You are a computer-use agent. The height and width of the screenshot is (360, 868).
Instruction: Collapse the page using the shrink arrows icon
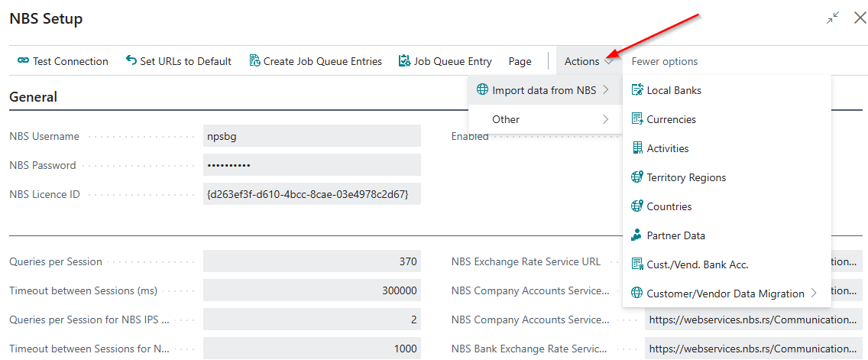pyautogui.click(x=833, y=18)
